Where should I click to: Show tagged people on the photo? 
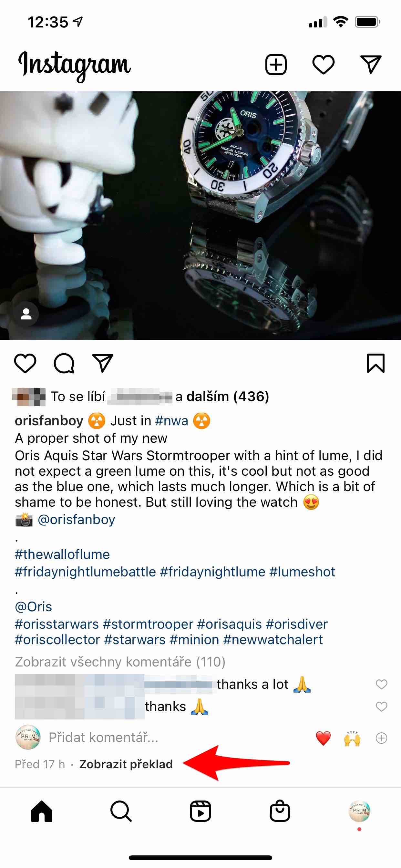coord(26,314)
